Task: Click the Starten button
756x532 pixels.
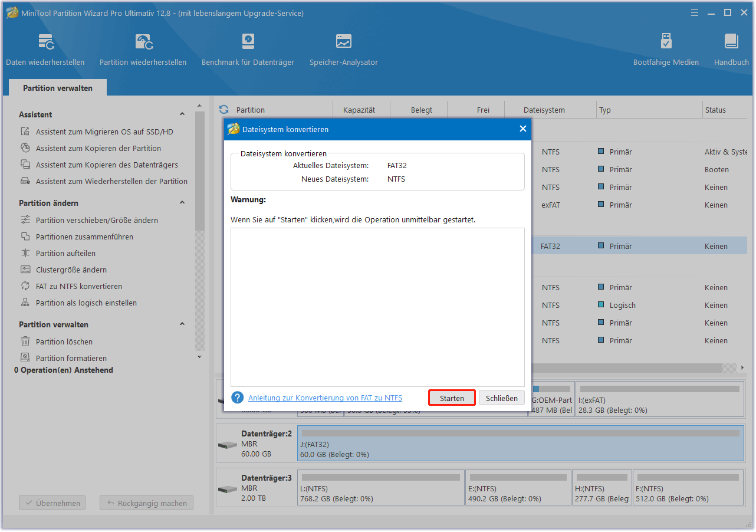Action: pyautogui.click(x=452, y=398)
